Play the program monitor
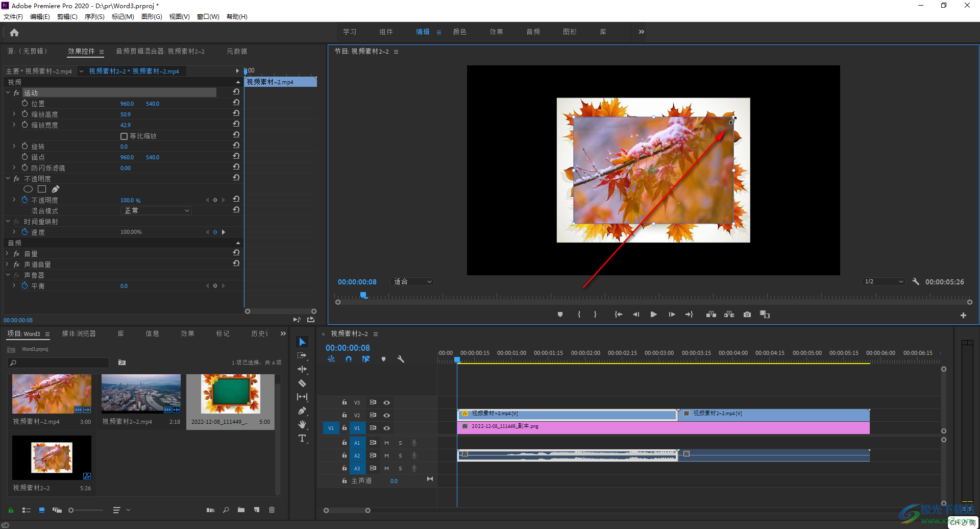Screen dimensions: 980x529 [x=653, y=315]
